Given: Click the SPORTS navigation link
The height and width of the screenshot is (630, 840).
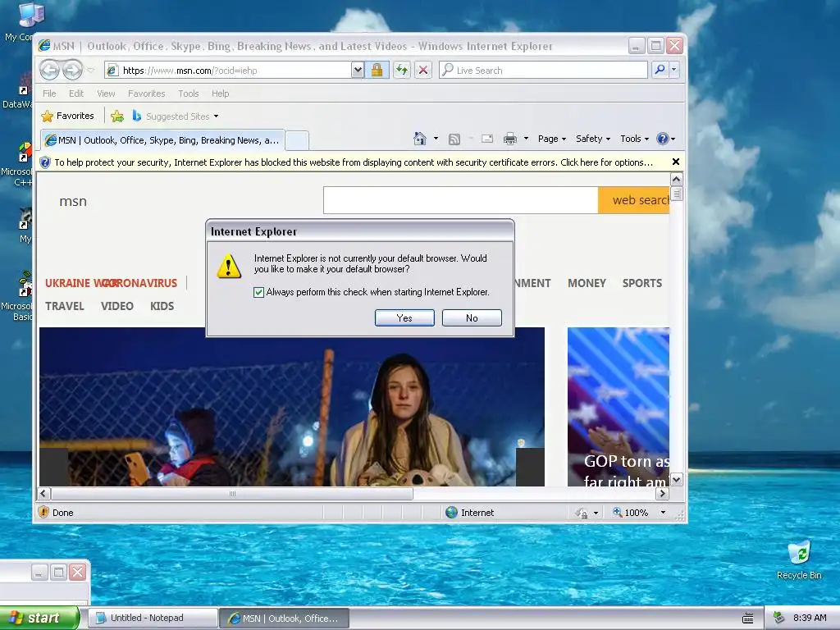Looking at the screenshot, I should click(x=641, y=283).
